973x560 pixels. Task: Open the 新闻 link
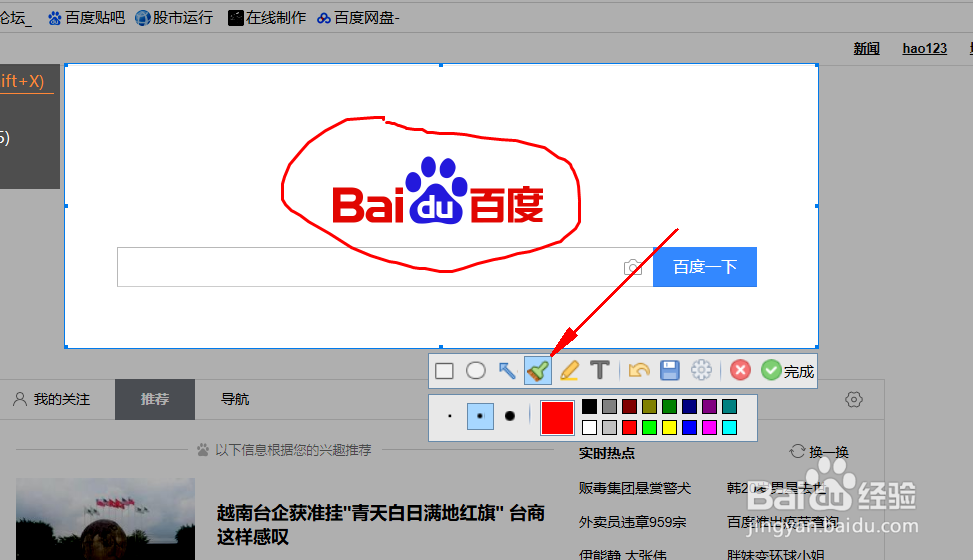tap(866, 48)
